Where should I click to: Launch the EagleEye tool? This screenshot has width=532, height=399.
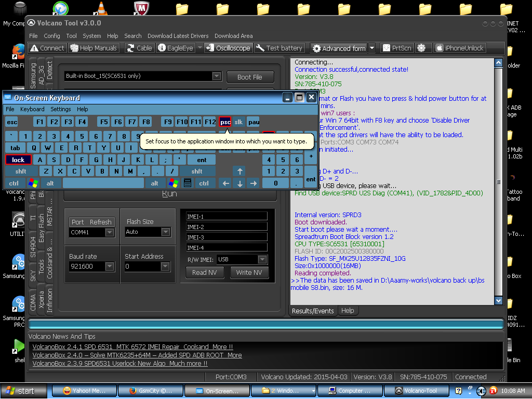[x=176, y=48]
